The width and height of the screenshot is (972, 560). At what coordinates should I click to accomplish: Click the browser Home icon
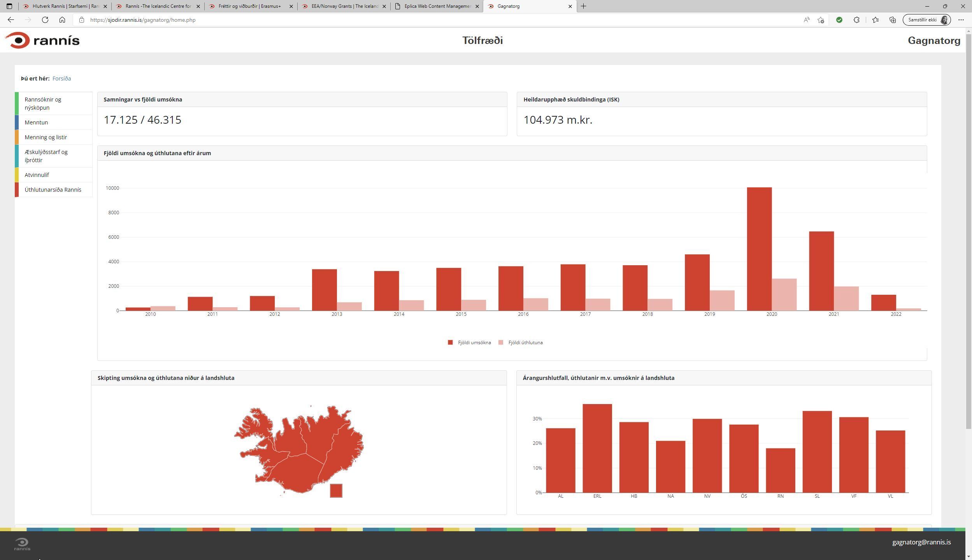coord(62,20)
